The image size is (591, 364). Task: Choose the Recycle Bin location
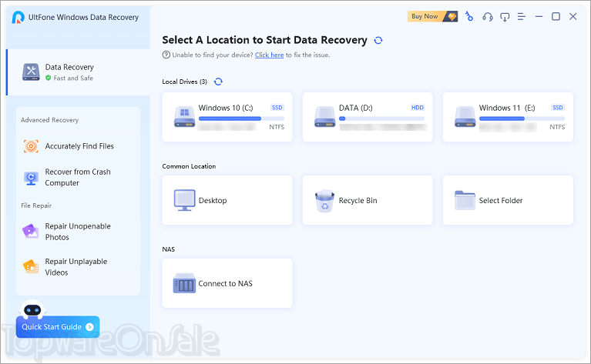(x=368, y=200)
